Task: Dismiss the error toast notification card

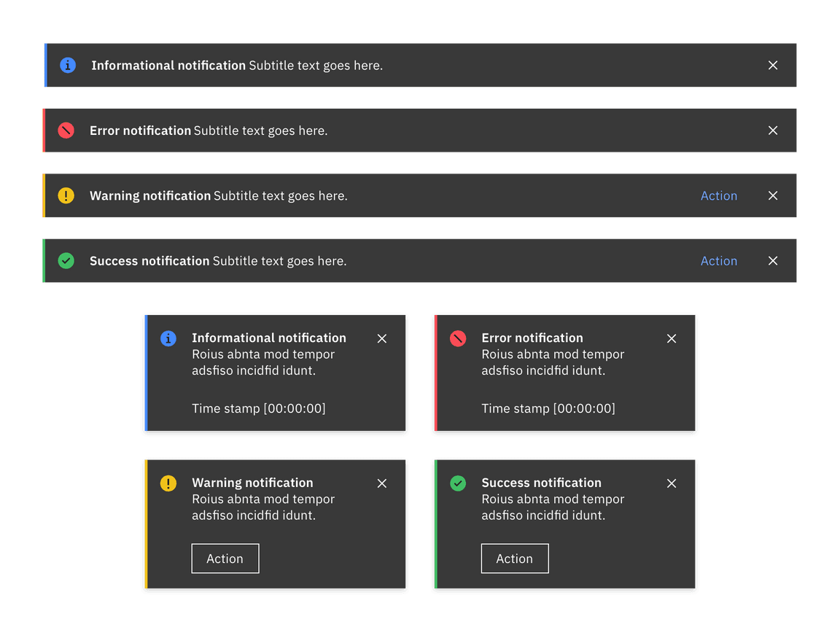Action: point(672,338)
